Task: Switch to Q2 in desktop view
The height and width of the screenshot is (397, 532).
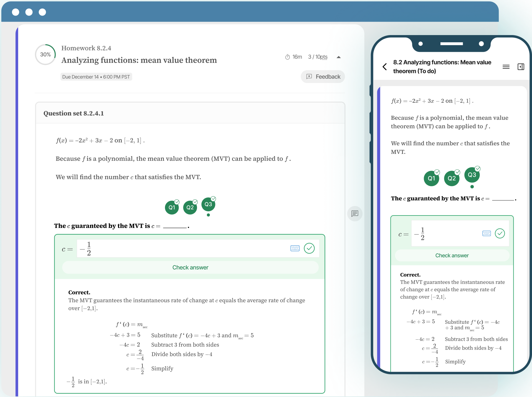Action: coord(190,207)
